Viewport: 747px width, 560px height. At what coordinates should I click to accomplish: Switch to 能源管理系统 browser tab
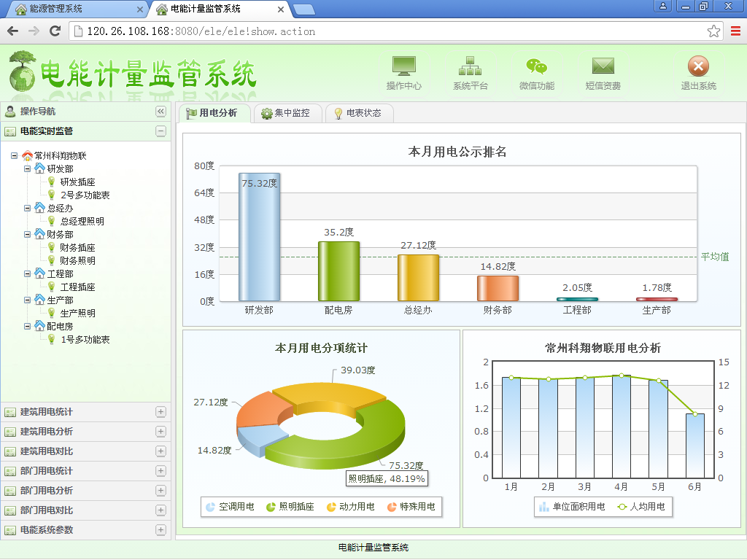79,9
